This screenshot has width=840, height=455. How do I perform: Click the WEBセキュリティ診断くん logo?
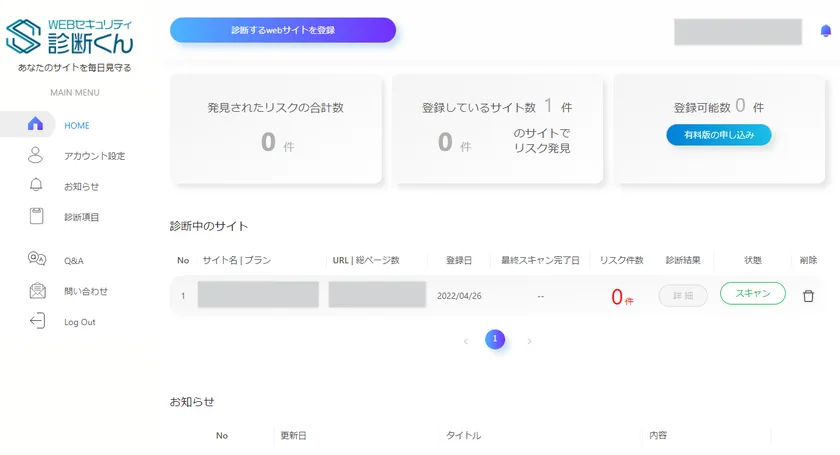(x=68, y=37)
